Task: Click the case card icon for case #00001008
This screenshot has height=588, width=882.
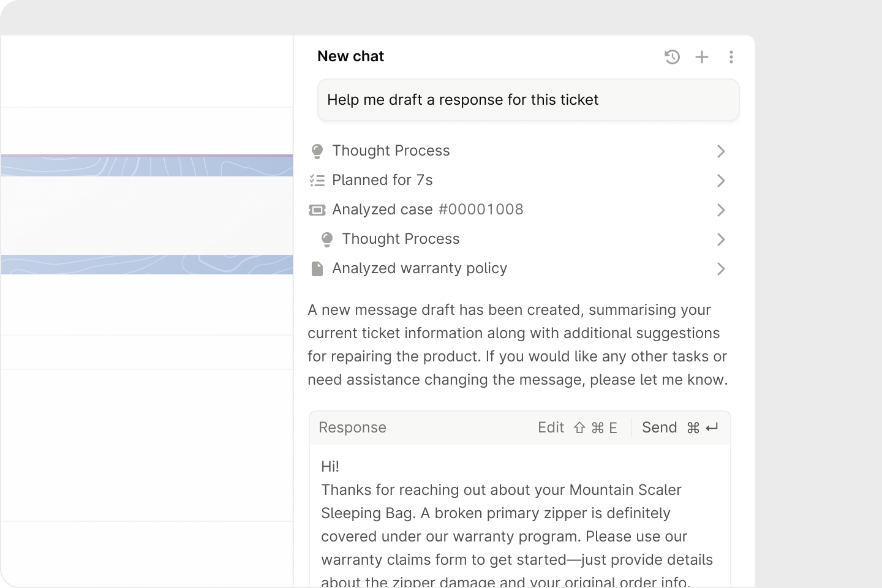Action: (x=317, y=209)
